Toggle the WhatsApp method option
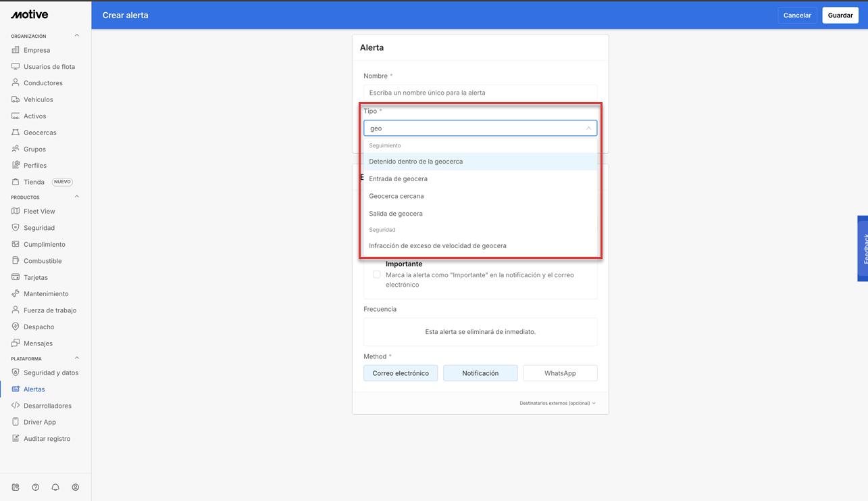 point(559,373)
